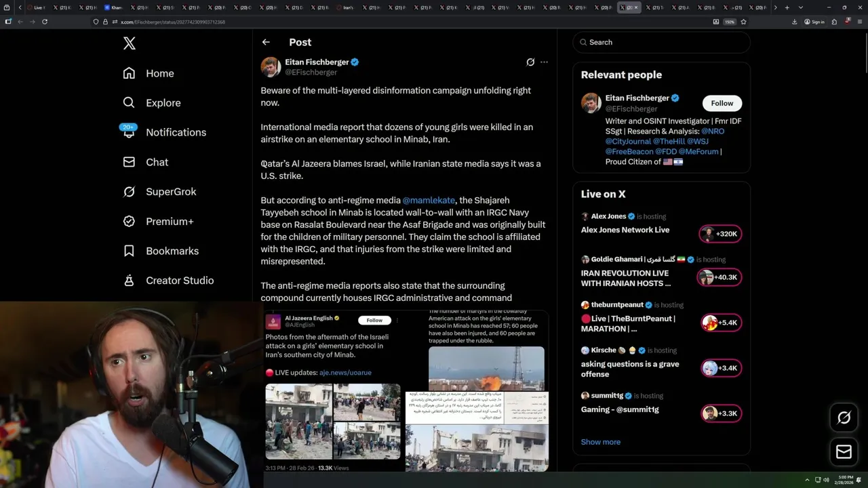Open a new browser tab with plus
The width and height of the screenshot is (868, 488).
pos(787,7)
